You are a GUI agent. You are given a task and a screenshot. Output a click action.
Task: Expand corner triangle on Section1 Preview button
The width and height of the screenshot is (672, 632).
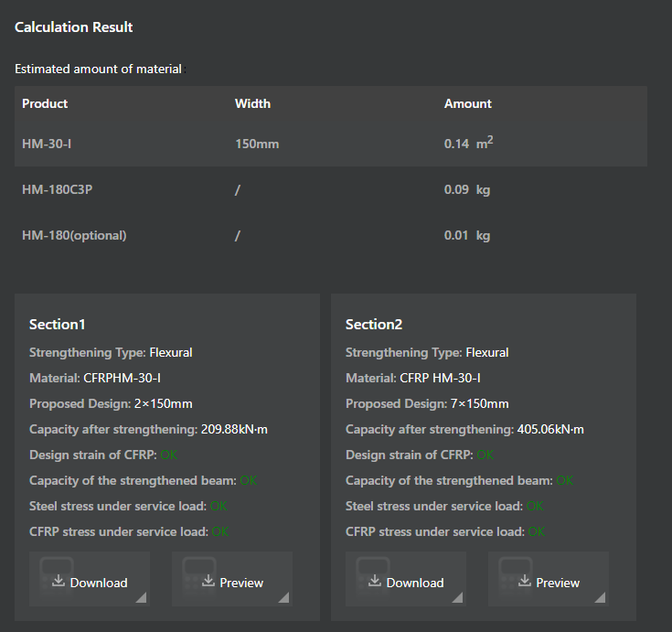tap(283, 598)
